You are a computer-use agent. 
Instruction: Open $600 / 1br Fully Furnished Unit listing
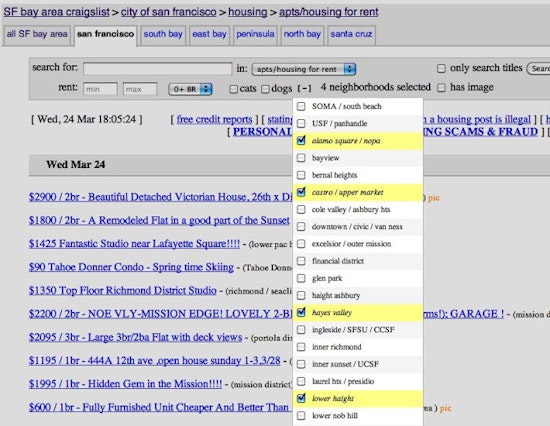pyautogui.click(x=160, y=407)
